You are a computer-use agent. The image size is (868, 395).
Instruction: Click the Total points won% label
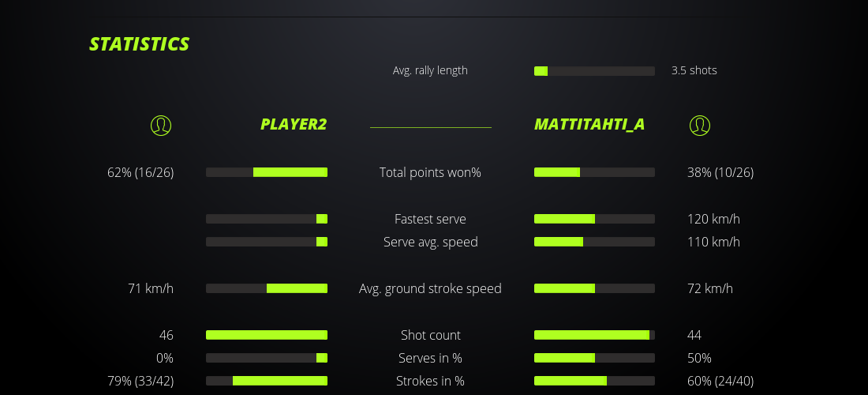click(x=430, y=172)
